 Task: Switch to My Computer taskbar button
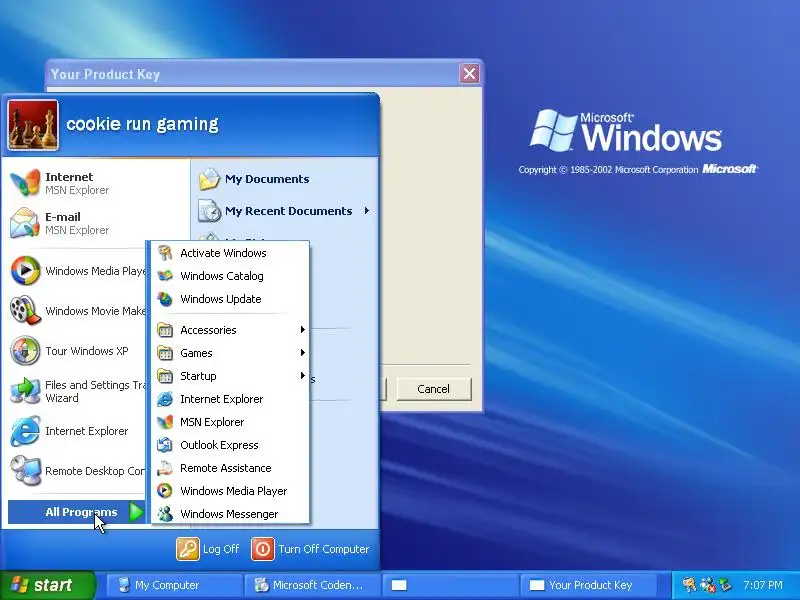pyautogui.click(x=173, y=585)
